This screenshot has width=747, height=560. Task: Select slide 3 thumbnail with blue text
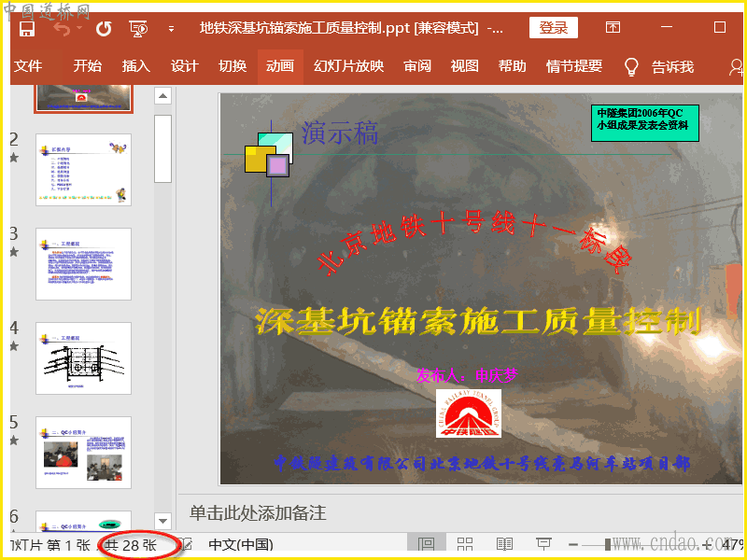[83, 264]
